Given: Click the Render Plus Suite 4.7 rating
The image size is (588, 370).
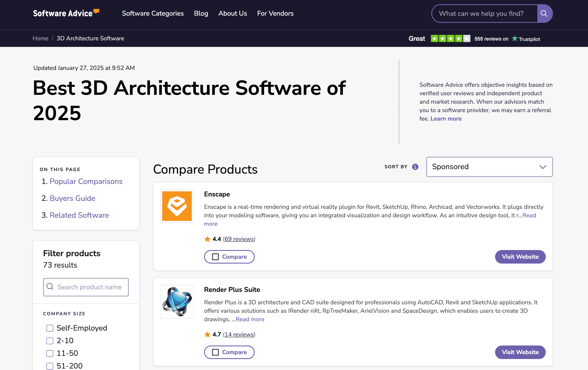Looking at the screenshot, I should [217, 334].
